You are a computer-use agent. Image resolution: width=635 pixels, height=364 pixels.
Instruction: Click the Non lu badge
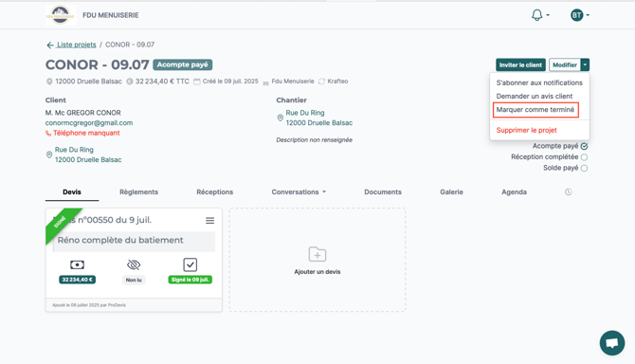(x=134, y=280)
